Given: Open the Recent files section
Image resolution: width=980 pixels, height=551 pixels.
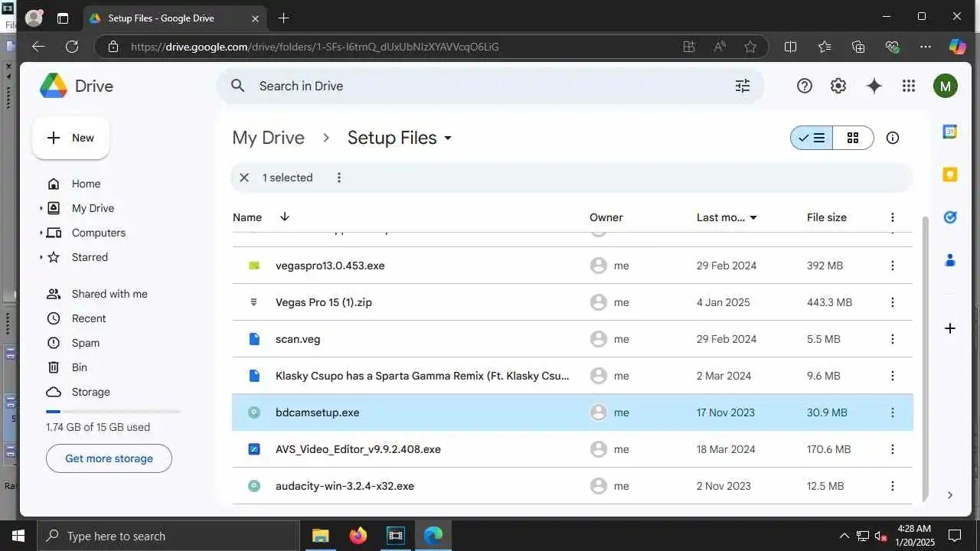Looking at the screenshot, I should (x=89, y=318).
